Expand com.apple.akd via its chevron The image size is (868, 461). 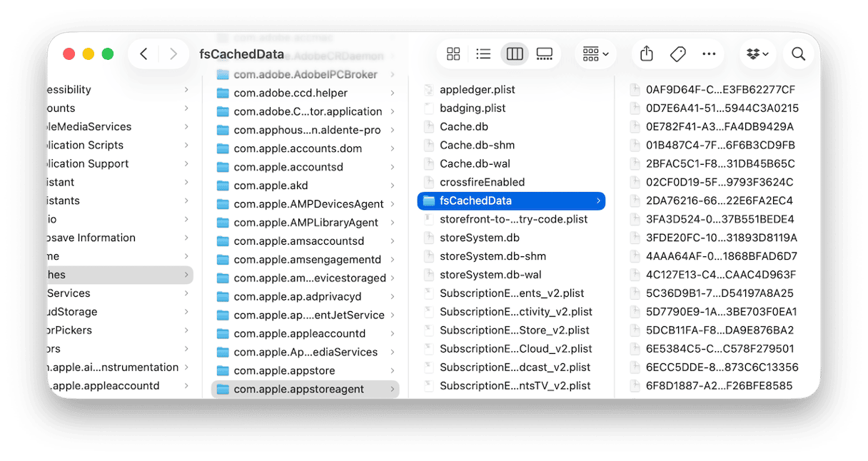393,186
